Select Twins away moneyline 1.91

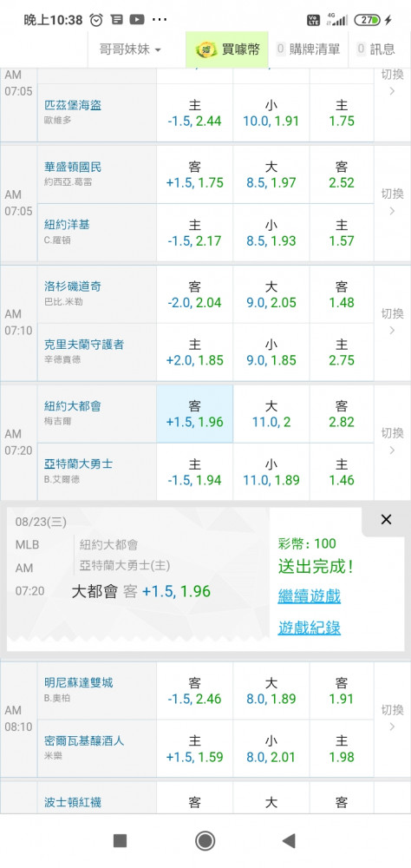(342, 690)
